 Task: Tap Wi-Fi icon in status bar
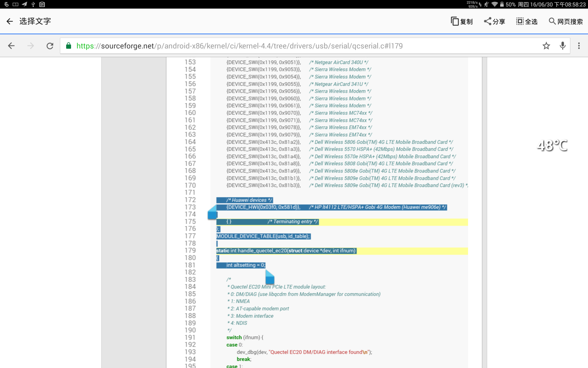click(x=494, y=4)
